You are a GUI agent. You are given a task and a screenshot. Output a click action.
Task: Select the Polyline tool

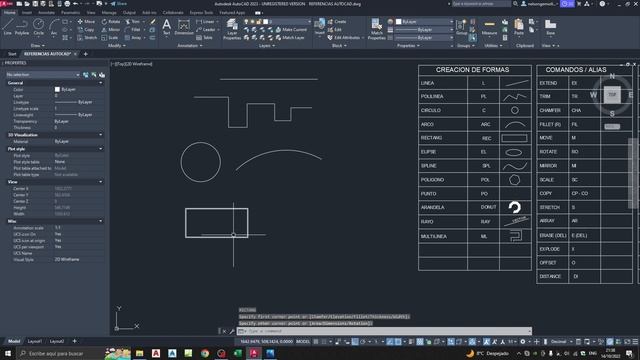pyautogui.click(x=22, y=27)
